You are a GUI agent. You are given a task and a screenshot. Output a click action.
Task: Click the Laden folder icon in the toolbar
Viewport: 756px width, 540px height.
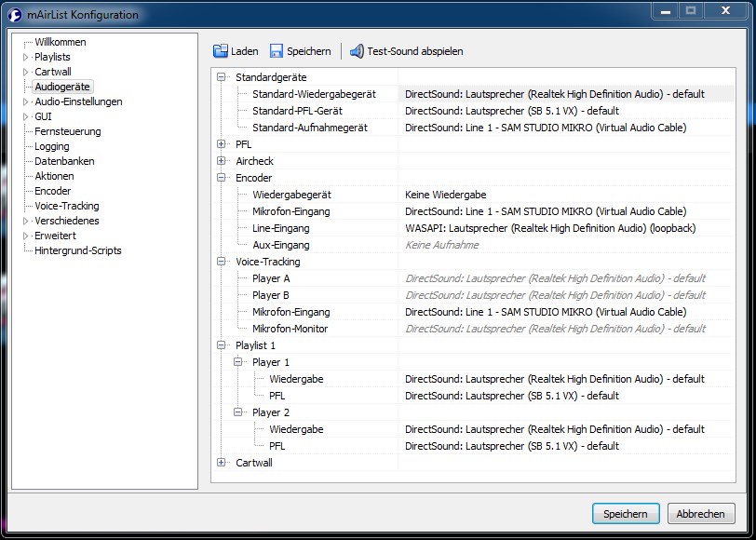pyautogui.click(x=221, y=51)
